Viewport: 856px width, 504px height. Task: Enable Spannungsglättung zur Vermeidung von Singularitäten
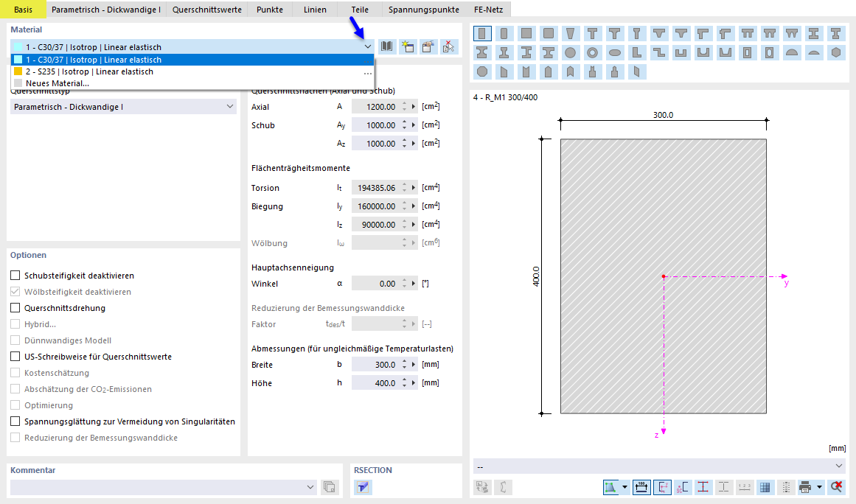pyautogui.click(x=15, y=421)
